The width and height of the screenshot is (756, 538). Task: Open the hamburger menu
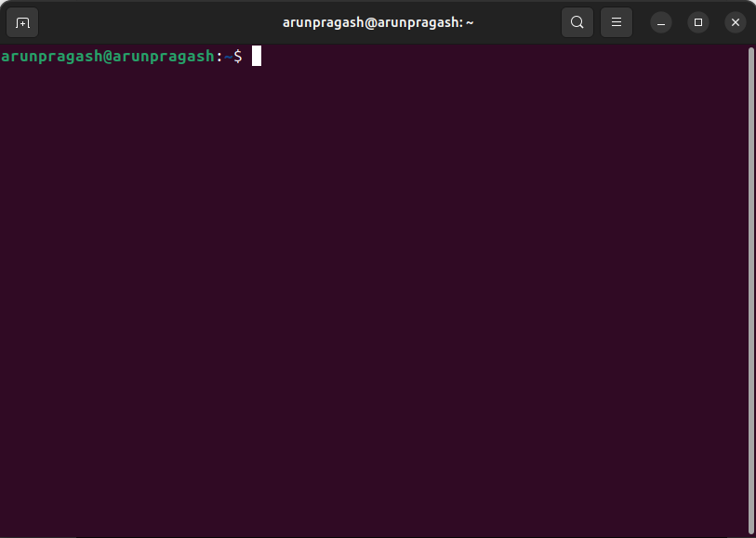tap(617, 22)
